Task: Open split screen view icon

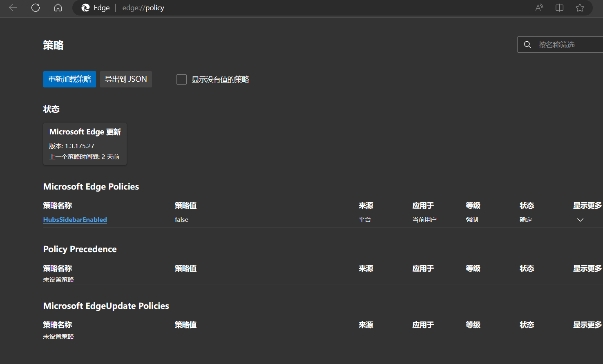Action: click(560, 8)
